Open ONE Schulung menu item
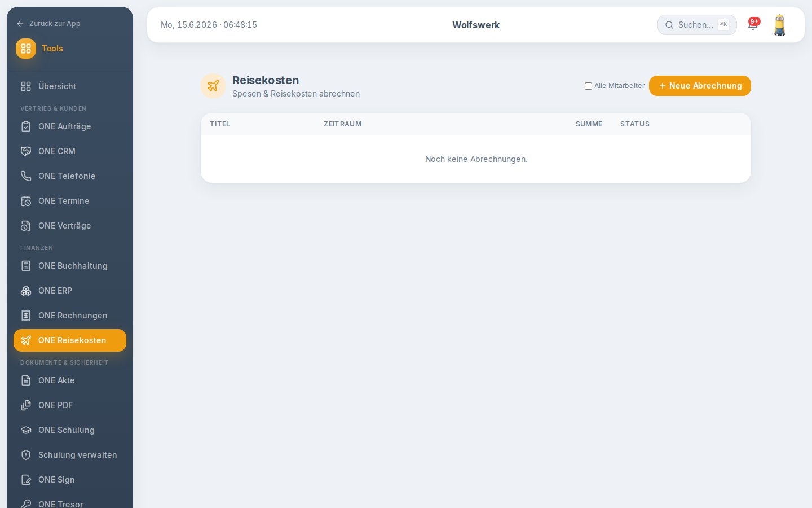The height and width of the screenshot is (508, 812). coord(70,430)
